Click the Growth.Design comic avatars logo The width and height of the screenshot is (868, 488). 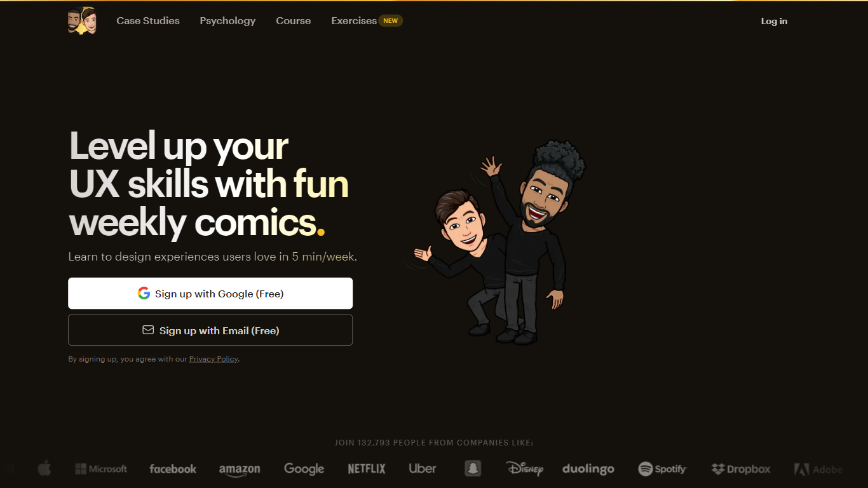[x=83, y=20]
